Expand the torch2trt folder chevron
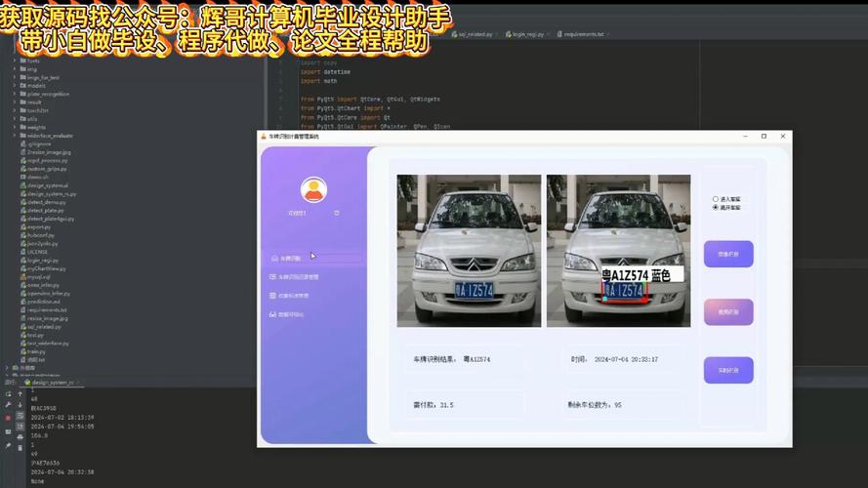The image size is (868, 488). tap(15, 110)
